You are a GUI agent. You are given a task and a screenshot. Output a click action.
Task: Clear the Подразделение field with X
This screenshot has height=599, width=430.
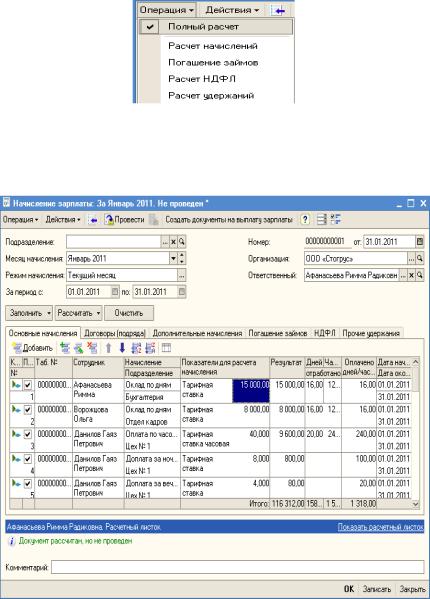click(173, 242)
